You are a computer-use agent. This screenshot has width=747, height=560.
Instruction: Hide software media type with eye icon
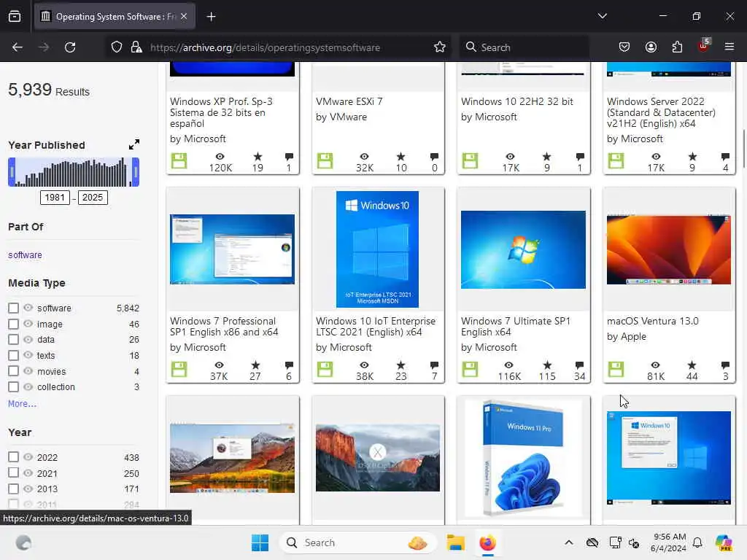28,308
